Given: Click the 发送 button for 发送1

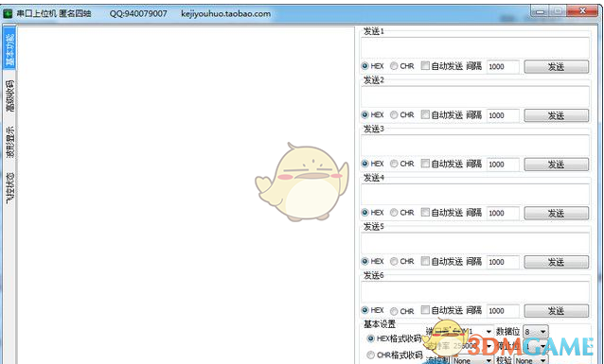Looking at the screenshot, I should point(557,66).
